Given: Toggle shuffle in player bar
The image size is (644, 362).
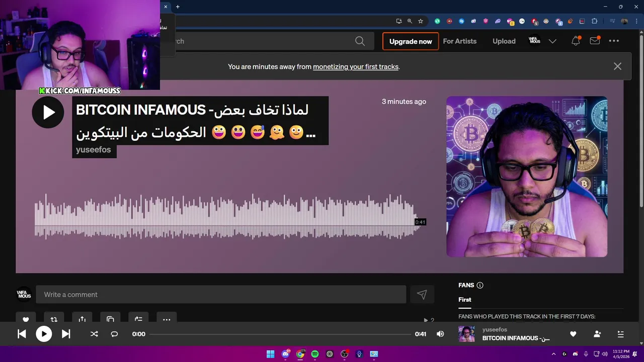Looking at the screenshot, I should point(94,334).
